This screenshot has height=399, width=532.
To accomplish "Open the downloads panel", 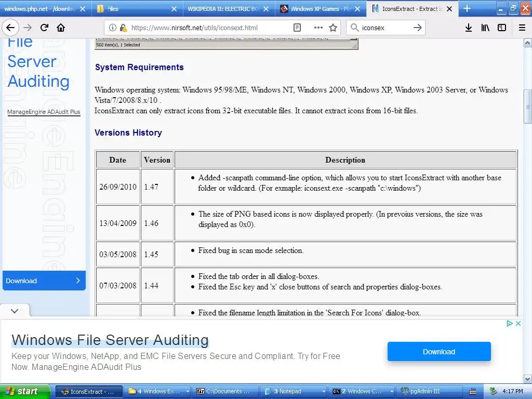I will (x=469, y=28).
